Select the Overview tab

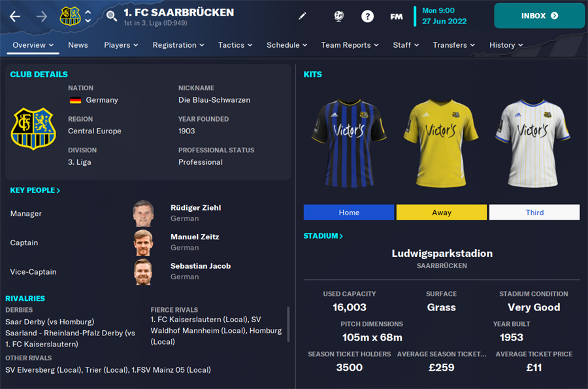33,45
